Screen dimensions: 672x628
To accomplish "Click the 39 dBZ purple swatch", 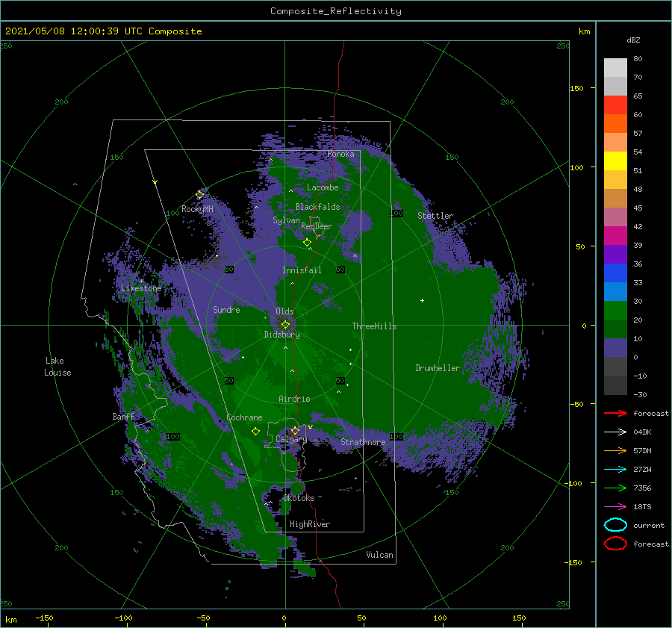I will [x=615, y=254].
